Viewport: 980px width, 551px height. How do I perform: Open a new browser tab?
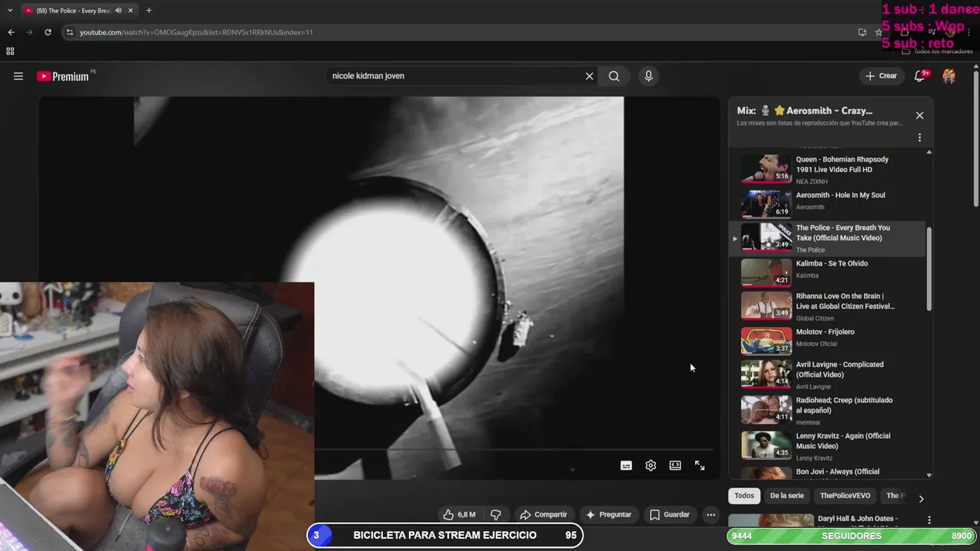[149, 11]
